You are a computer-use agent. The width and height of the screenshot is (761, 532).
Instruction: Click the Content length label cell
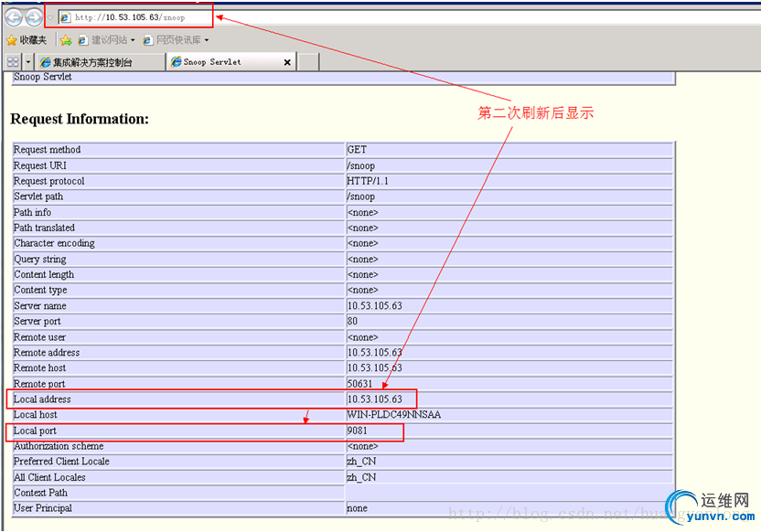point(178,274)
